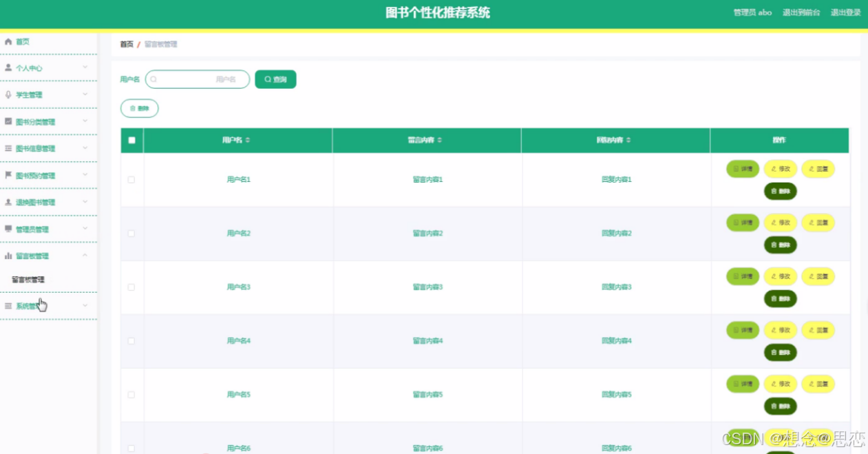Click the 回复内容5 table cell
The image size is (868, 454).
coord(616,395)
